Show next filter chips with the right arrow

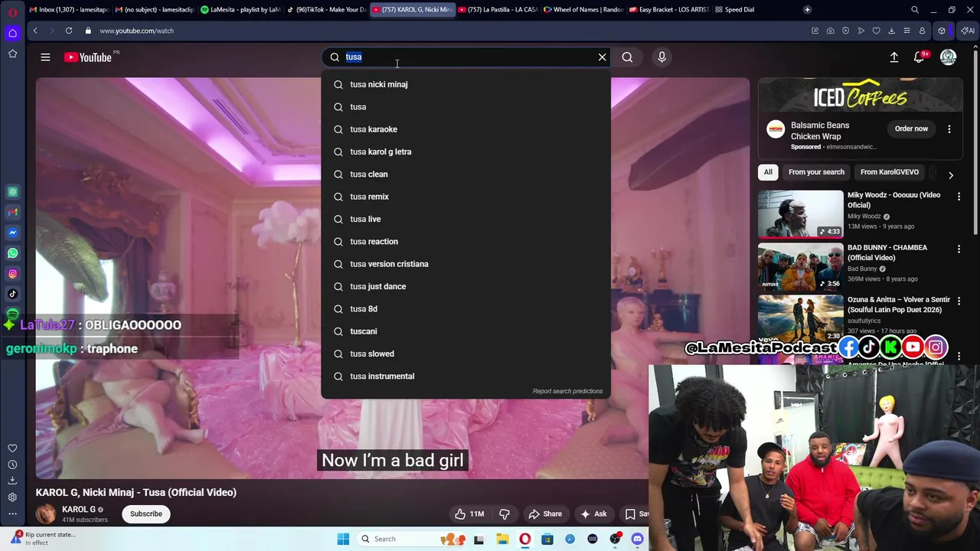[950, 175]
